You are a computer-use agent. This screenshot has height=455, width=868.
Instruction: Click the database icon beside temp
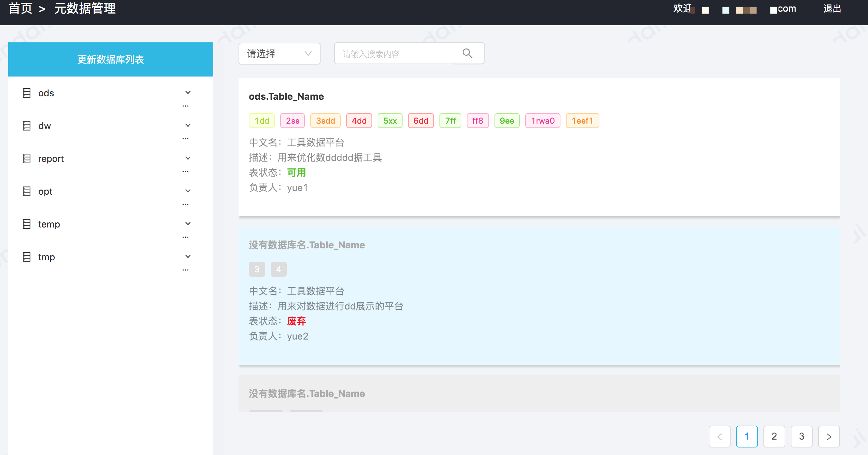[27, 224]
